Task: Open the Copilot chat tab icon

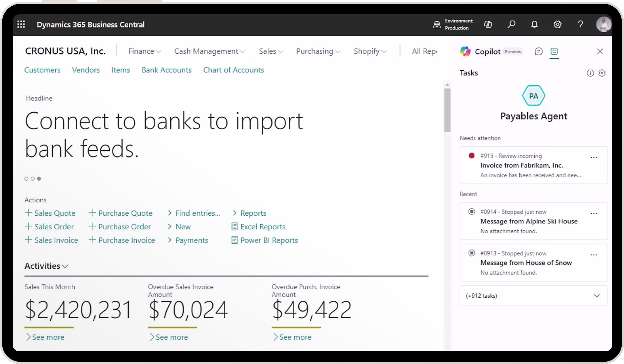Action: click(x=539, y=51)
